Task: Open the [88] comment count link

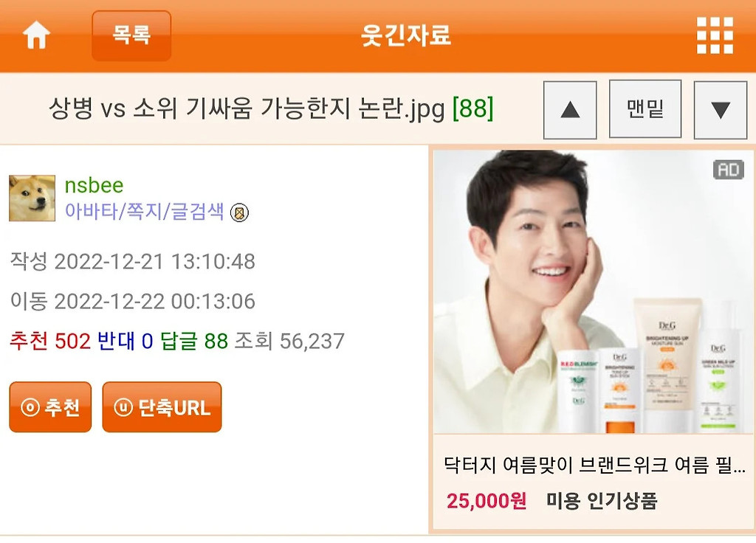Action: click(x=473, y=108)
